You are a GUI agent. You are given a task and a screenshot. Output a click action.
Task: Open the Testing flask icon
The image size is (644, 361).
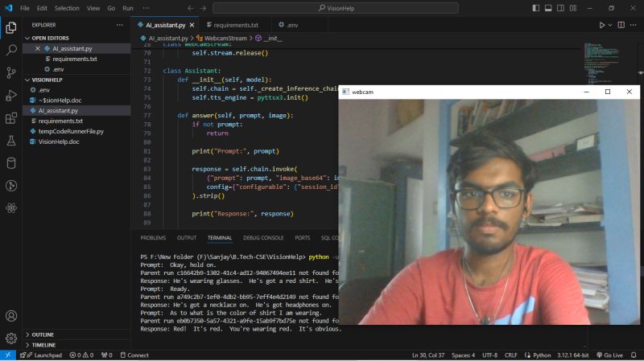[11, 141]
